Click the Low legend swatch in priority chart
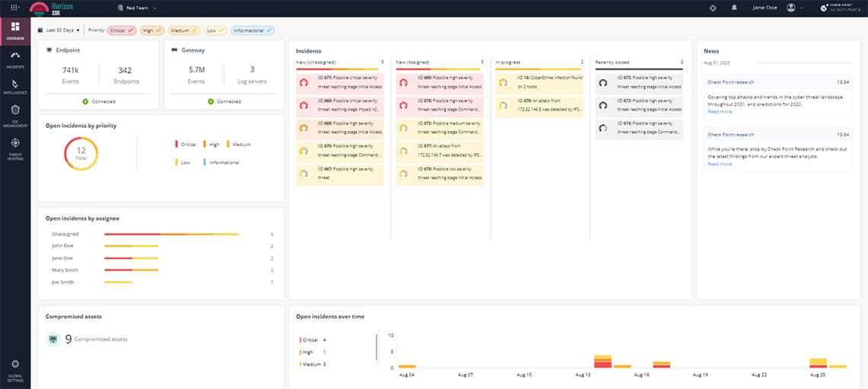 click(x=177, y=163)
